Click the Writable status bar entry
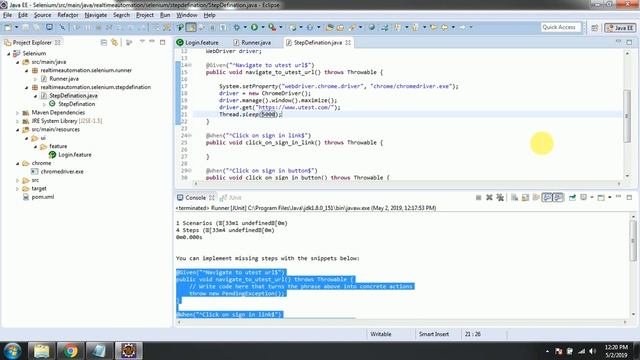 coord(380,334)
